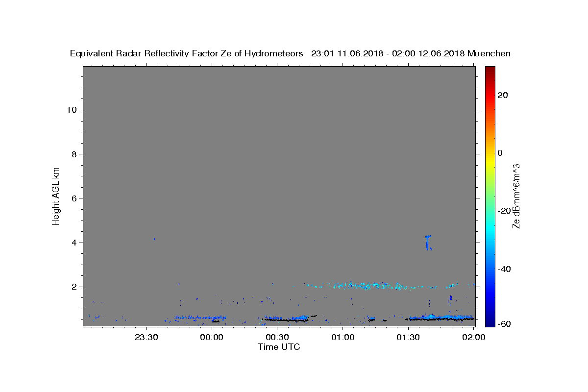The image size is (588, 392).
Task: Click the 00:30 time tick label
Action: (277, 337)
